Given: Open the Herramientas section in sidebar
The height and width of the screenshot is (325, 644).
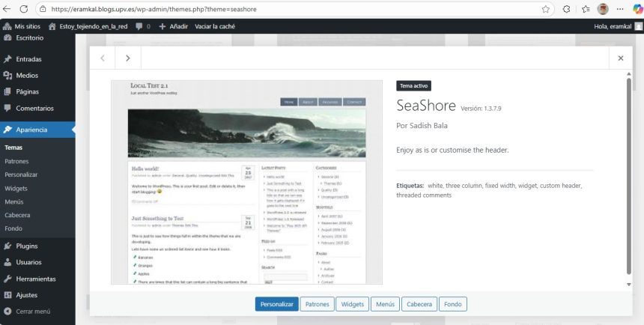Looking at the screenshot, I should (35, 279).
